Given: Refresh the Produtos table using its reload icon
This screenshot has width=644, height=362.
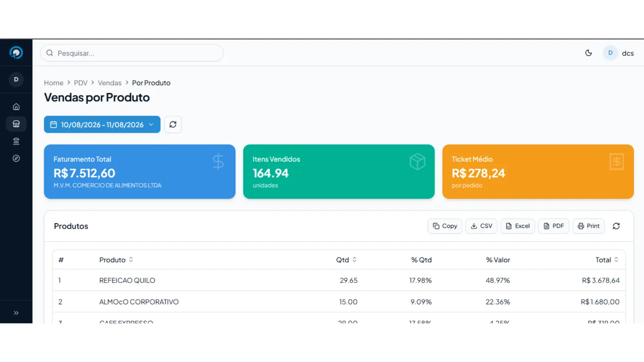Looking at the screenshot, I should pos(616,226).
